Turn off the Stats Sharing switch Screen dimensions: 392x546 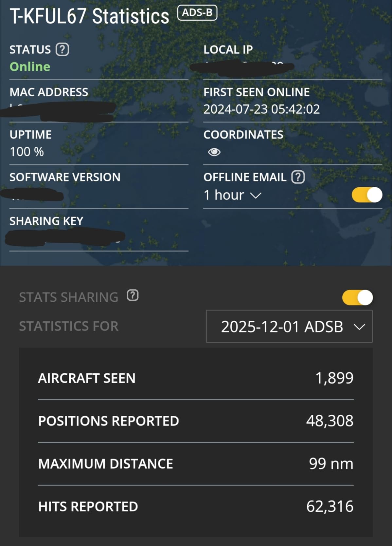[x=357, y=298]
